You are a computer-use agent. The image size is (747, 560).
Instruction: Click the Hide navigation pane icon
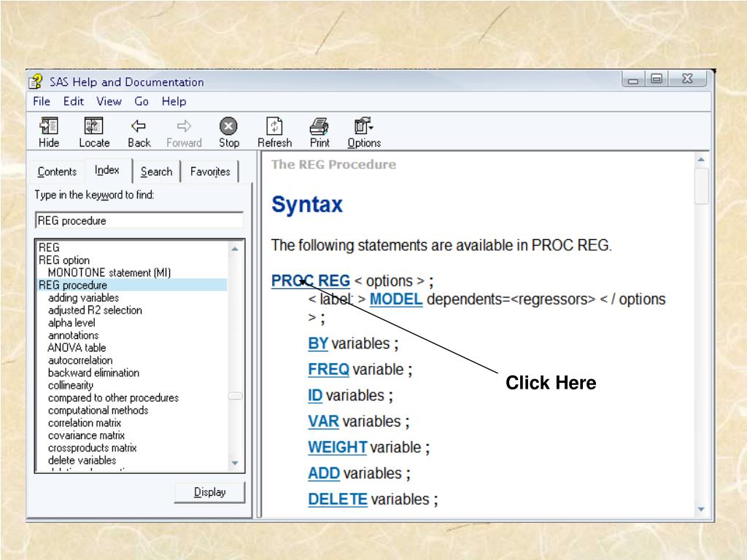click(x=49, y=127)
